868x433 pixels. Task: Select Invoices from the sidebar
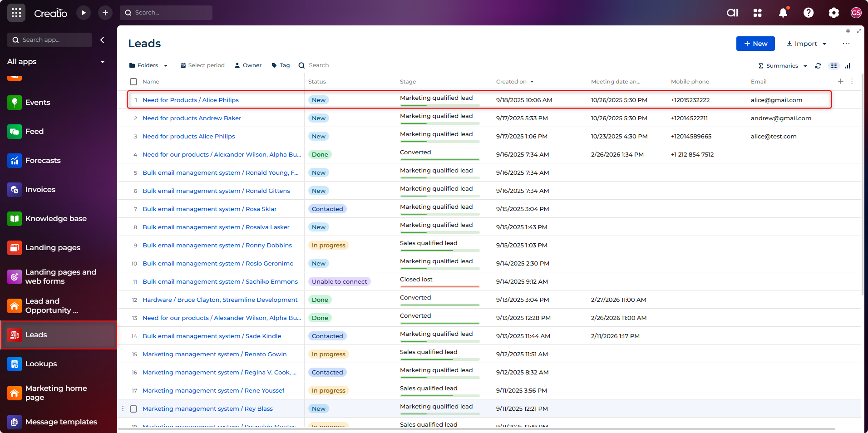pos(40,190)
